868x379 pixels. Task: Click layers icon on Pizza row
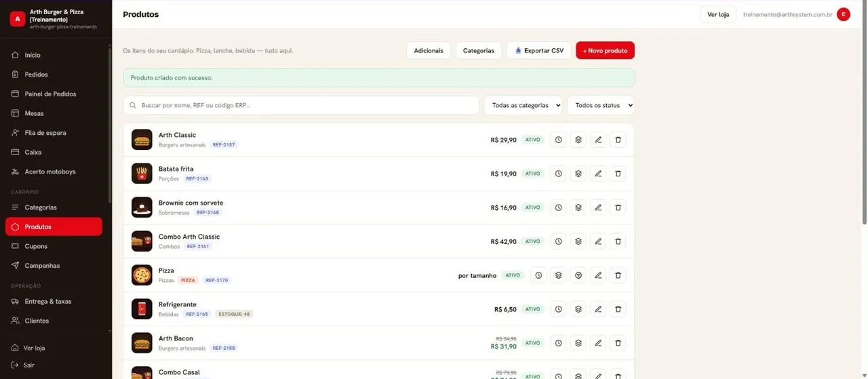[558, 275]
